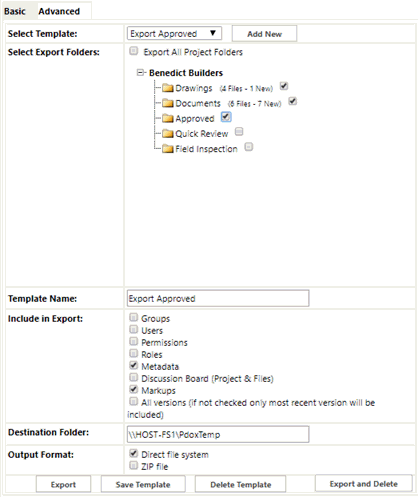Click the Destination Folder path field
418x497 pixels.
[x=218, y=434]
